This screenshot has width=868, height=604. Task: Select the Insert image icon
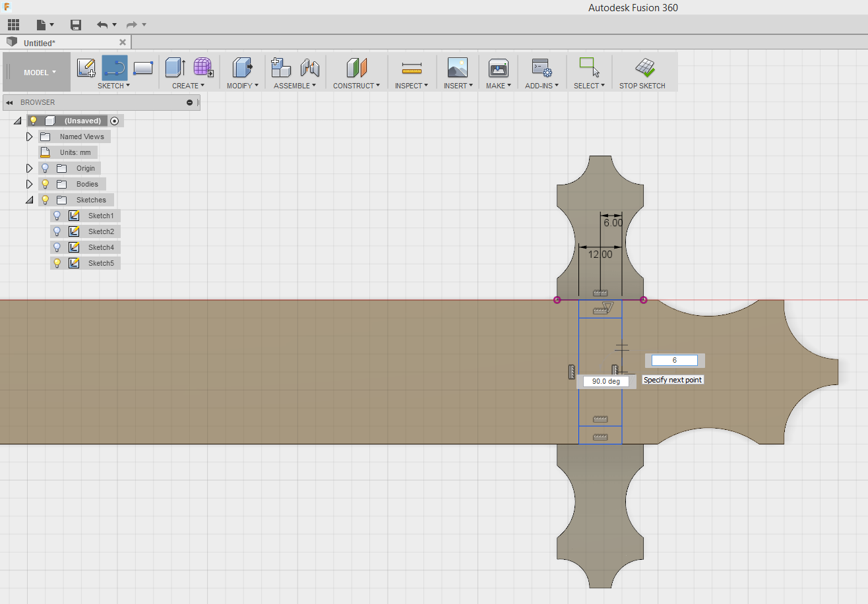point(457,67)
